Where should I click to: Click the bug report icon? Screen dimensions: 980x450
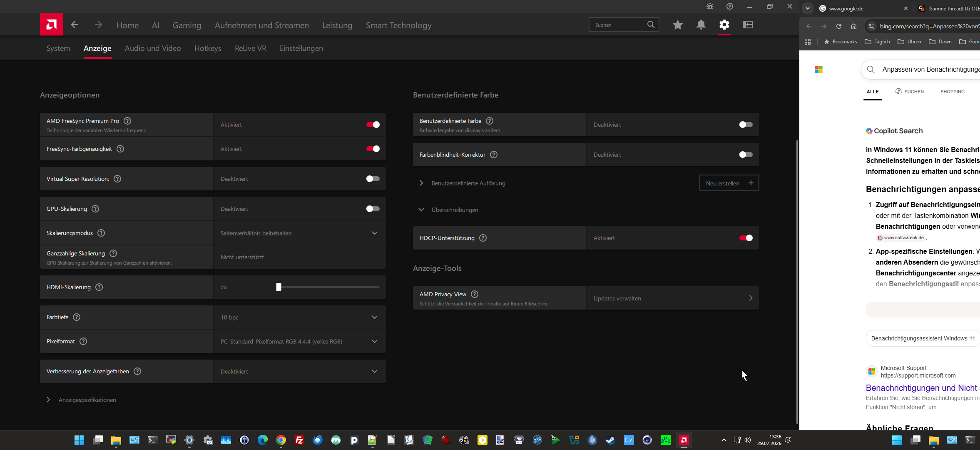point(710,6)
